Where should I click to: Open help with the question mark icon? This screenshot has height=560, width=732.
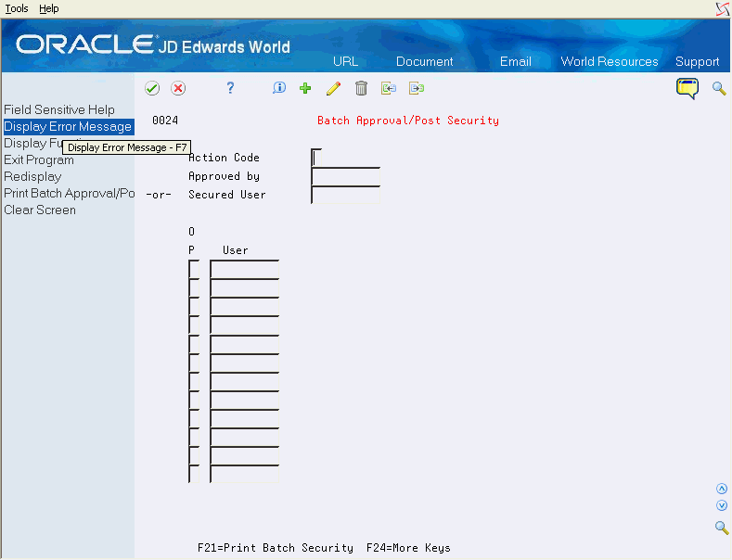(230, 88)
